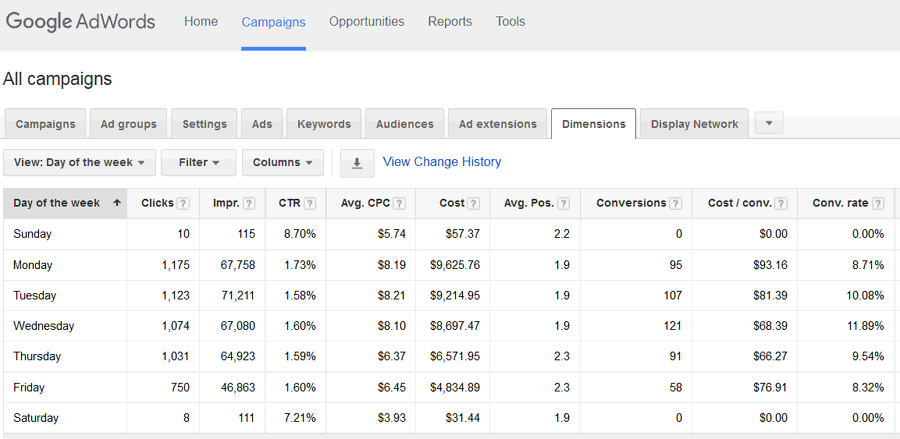This screenshot has width=900, height=439.
Task: Click Saturday's Avg. CPC $3.93
Action: pyautogui.click(x=392, y=418)
